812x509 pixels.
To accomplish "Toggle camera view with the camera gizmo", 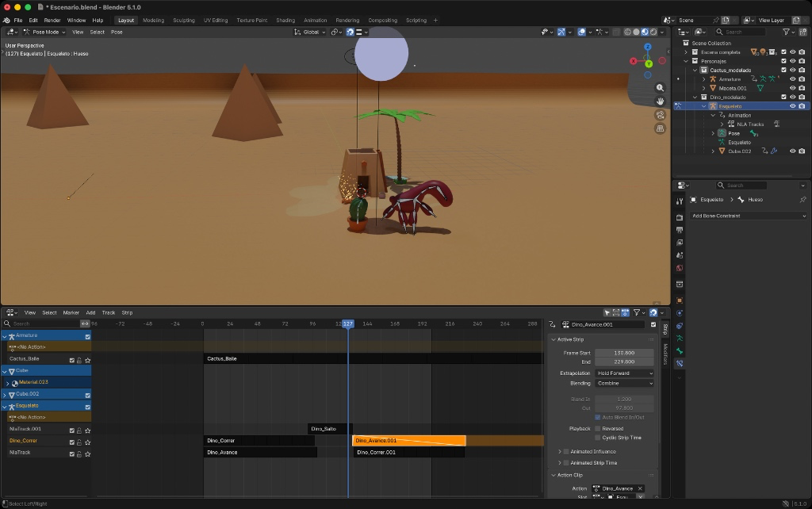I will [x=660, y=115].
